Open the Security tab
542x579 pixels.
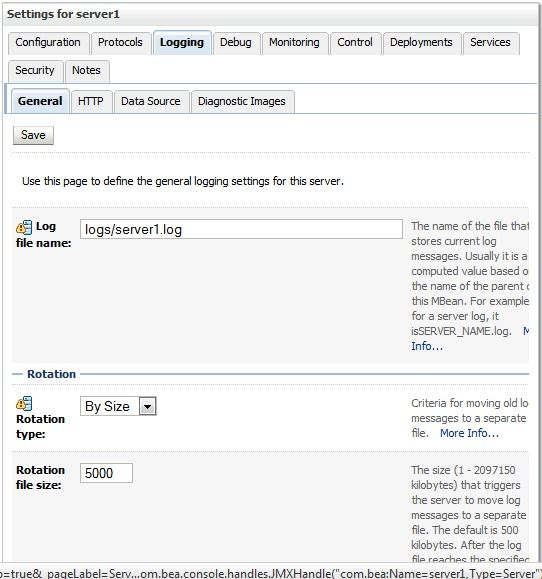35,71
